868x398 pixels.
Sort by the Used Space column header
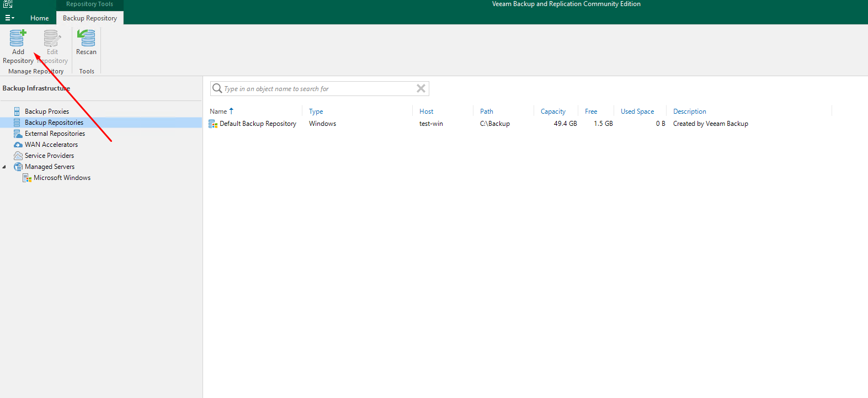click(637, 112)
